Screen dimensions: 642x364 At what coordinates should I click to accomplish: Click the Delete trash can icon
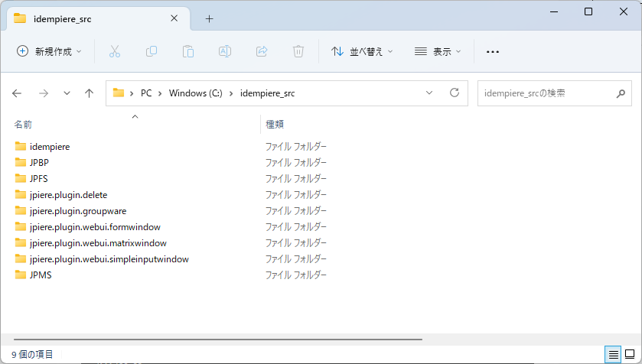click(x=298, y=51)
